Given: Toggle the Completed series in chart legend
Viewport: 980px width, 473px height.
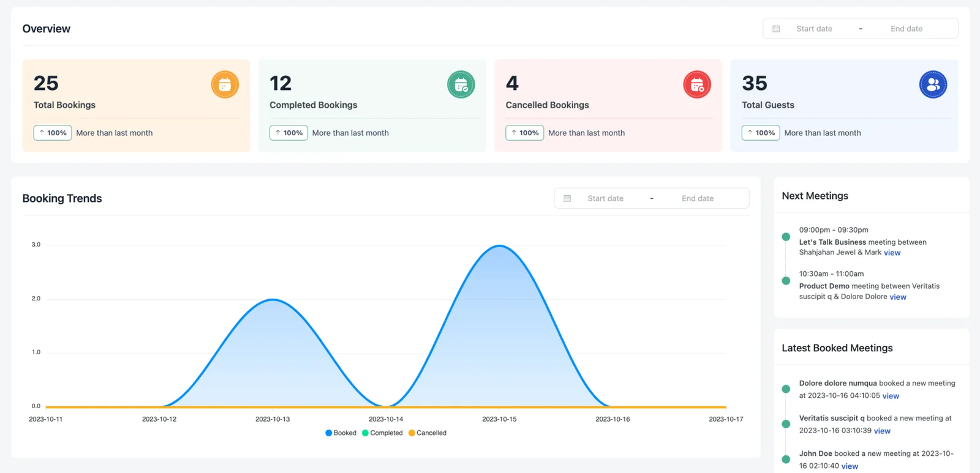Looking at the screenshot, I should tap(382, 433).
